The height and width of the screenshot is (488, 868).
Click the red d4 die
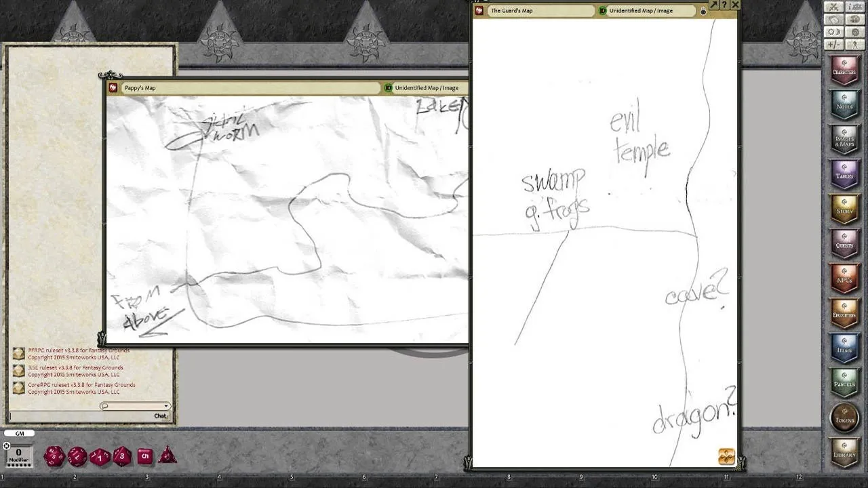[167, 455]
